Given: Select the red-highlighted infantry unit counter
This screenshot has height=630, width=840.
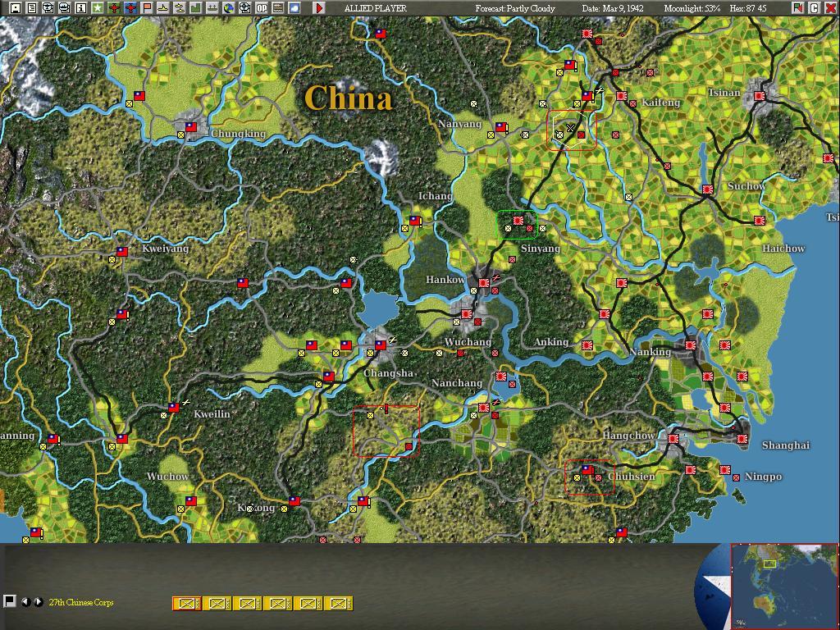Looking at the screenshot, I should coord(186,603).
